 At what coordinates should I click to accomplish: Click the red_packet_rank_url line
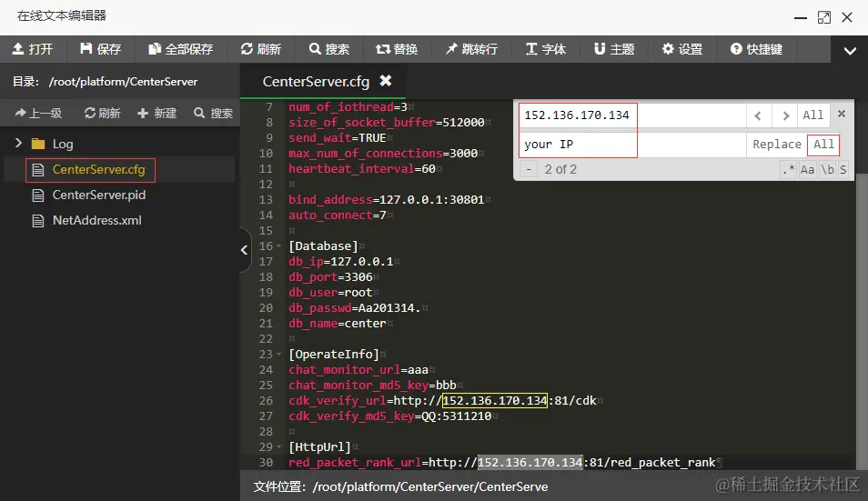click(501, 463)
